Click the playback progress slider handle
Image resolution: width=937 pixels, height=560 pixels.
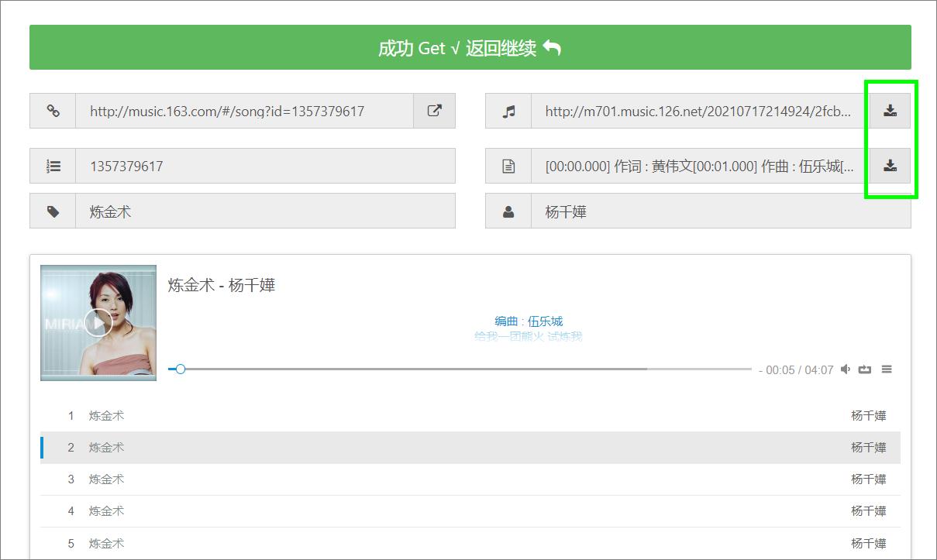(180, 369)
